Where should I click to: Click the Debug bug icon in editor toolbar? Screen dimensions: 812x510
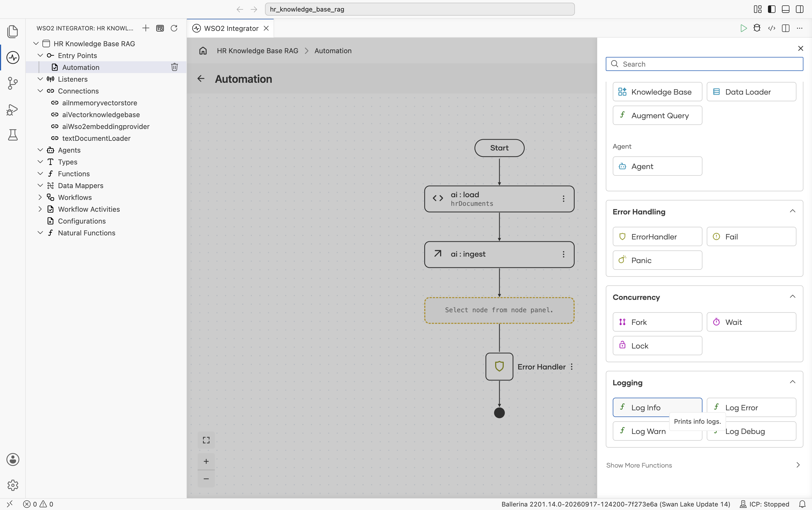757,28
